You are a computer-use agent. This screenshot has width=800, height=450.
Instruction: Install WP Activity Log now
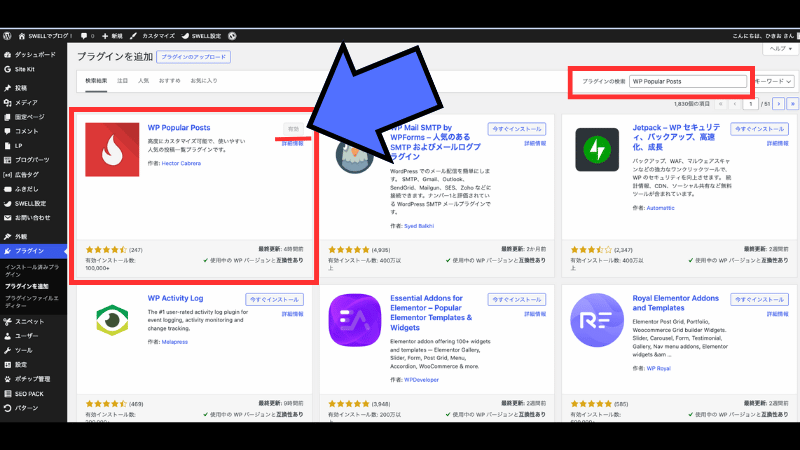274,299
